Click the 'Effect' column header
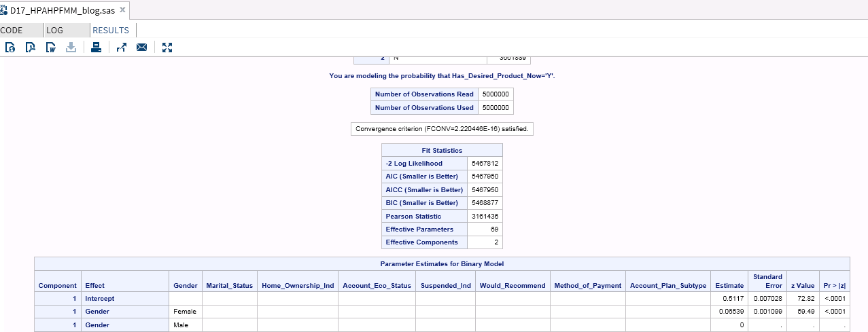The image size is (868, 332). [x=94, y=285]
